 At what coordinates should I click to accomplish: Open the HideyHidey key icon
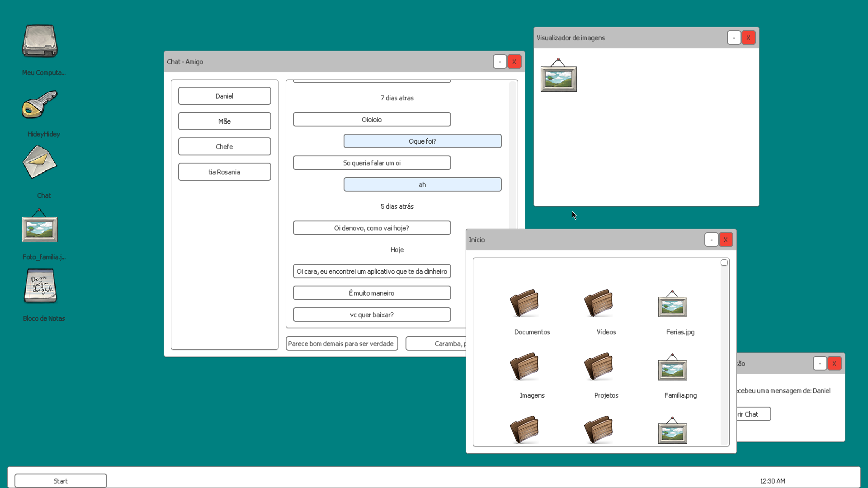tap(40, 104)
